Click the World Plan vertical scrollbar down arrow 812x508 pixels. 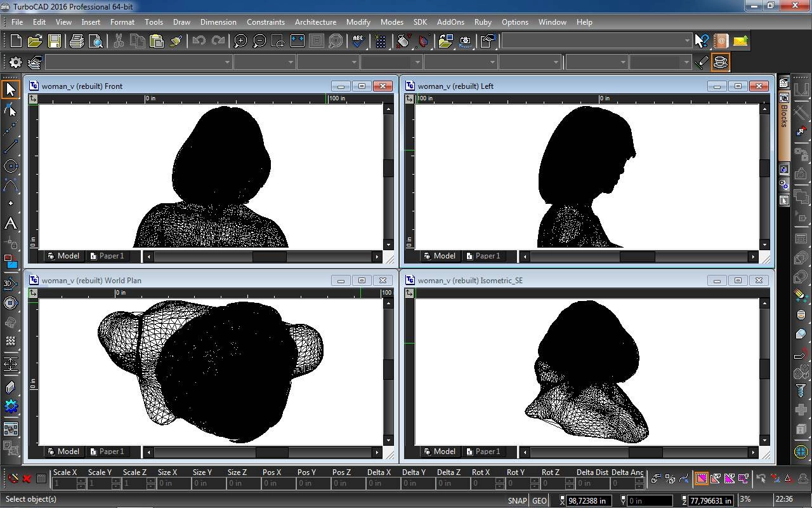coord(388,440)
